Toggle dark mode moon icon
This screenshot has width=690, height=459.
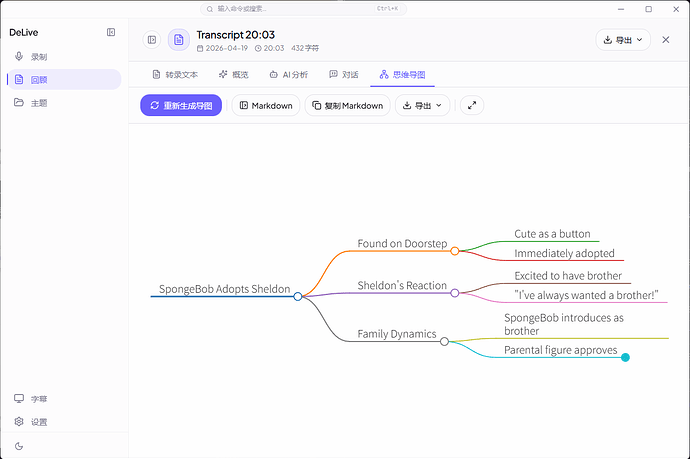click(x=19, y=446)
